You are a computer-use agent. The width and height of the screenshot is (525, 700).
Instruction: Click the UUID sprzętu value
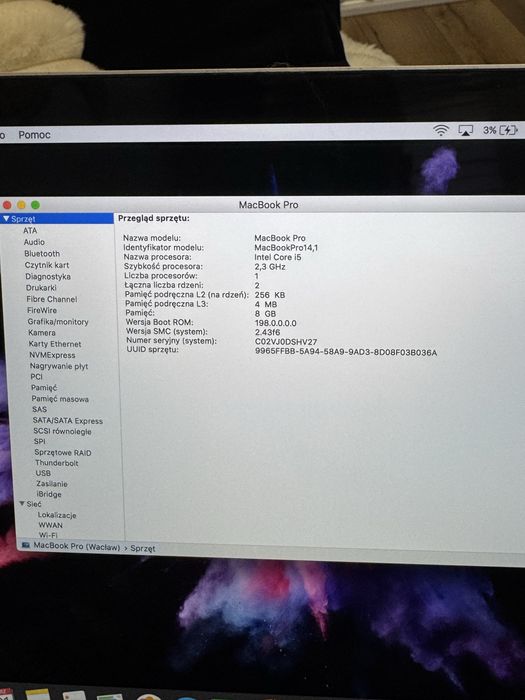[x=346, y=352]
